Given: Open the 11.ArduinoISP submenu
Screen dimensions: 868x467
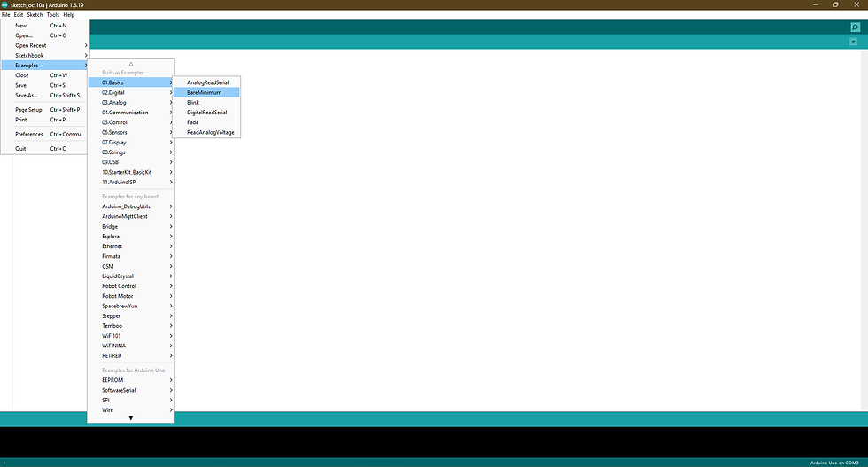Looking at the screenshot, I should [x=131, y=183].
